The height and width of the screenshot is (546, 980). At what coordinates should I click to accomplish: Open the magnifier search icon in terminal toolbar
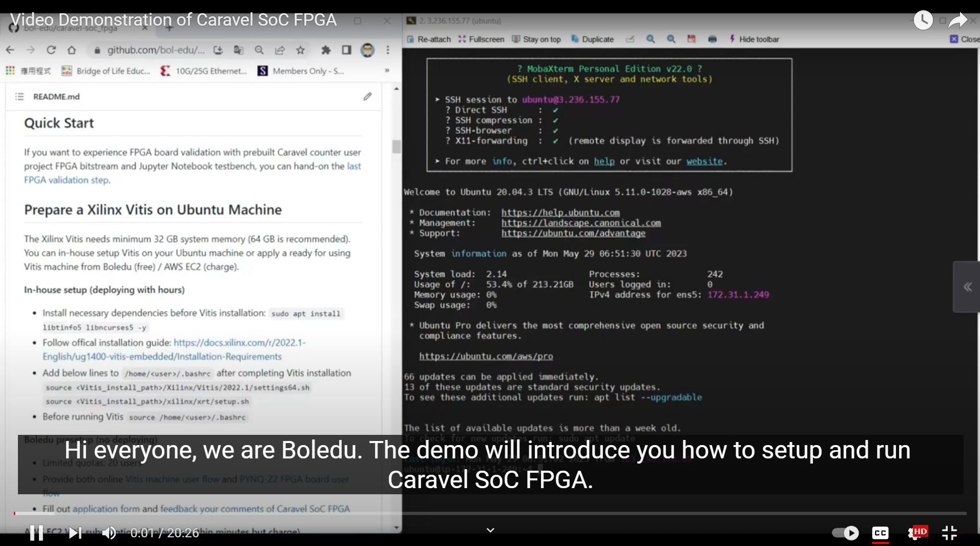point(651,39)
